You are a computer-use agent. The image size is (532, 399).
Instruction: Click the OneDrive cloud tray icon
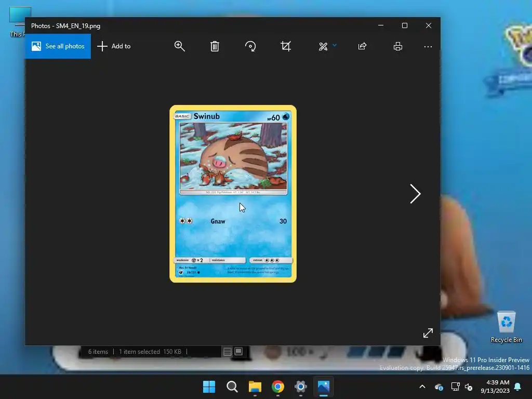439,387
